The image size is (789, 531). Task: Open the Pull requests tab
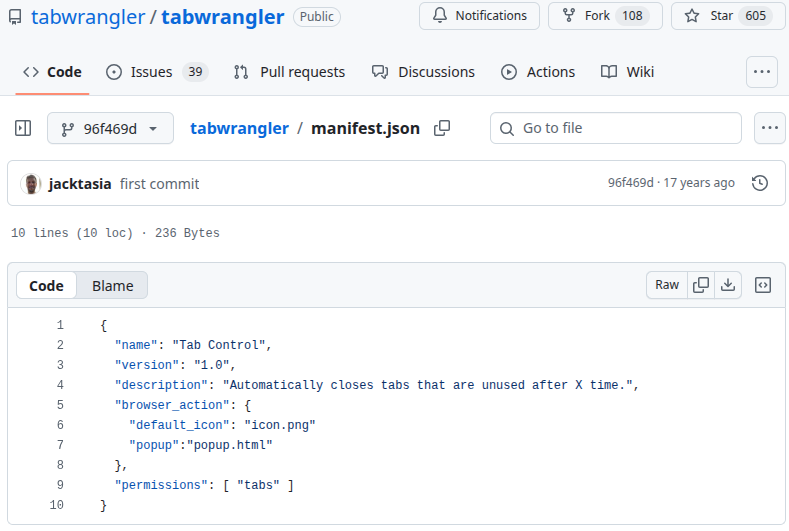289,72
